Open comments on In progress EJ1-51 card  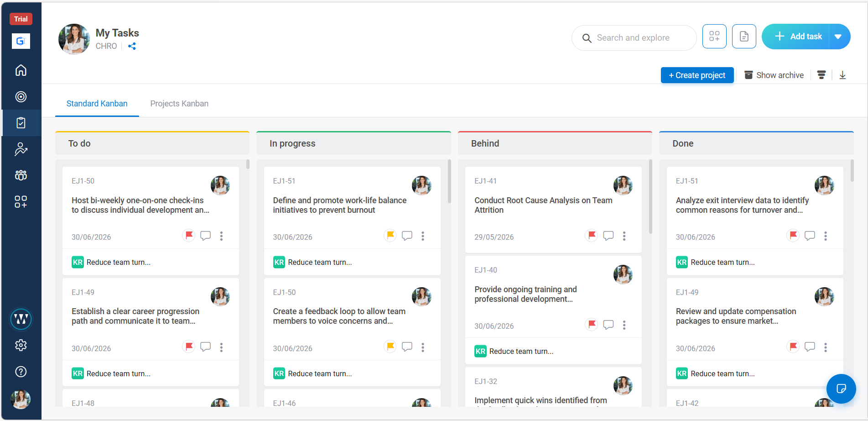point(407,236)
